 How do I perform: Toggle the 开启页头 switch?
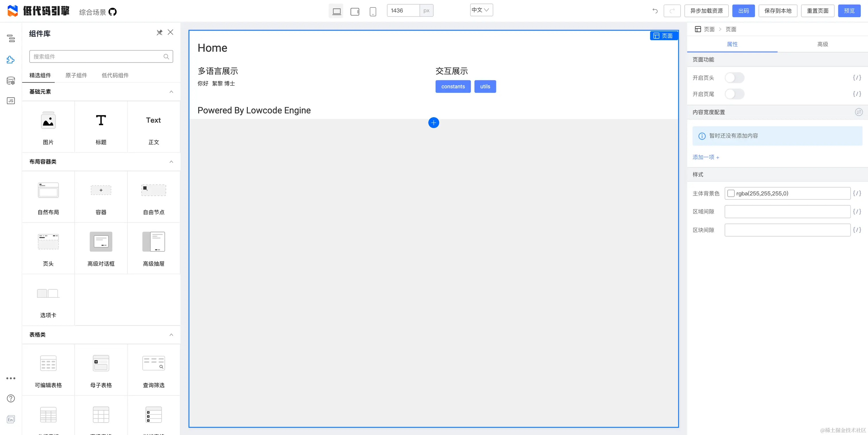pos(734,78)
